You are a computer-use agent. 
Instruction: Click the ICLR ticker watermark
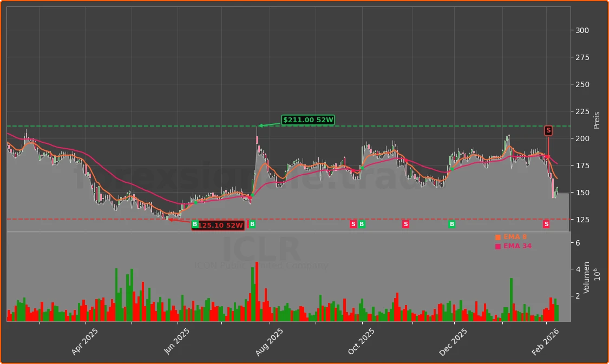tap(261, 250)
